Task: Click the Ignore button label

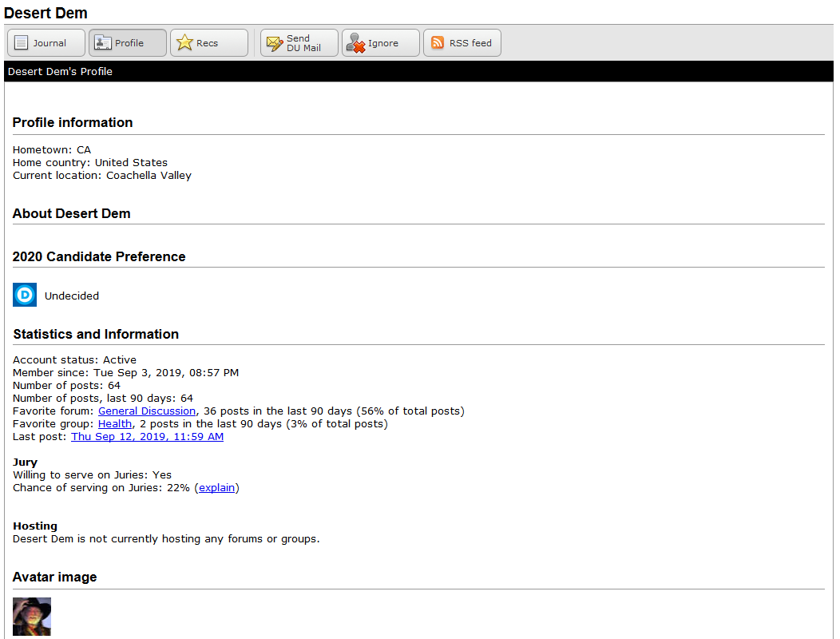Action: (383, 43)
